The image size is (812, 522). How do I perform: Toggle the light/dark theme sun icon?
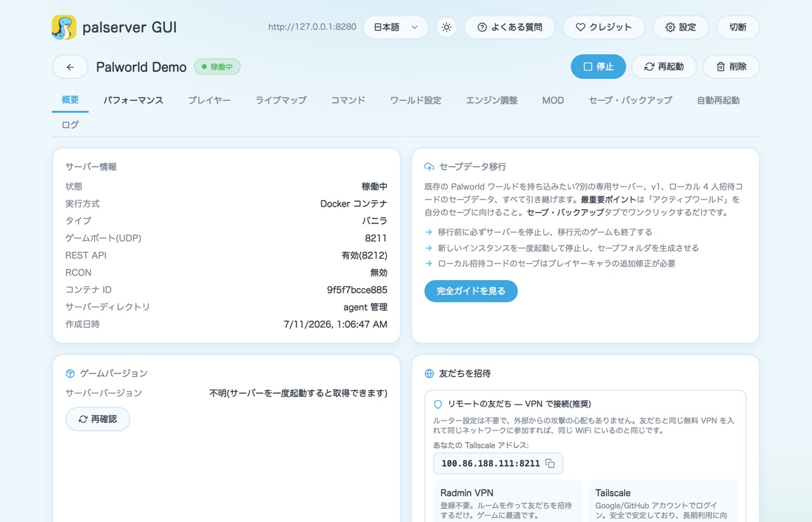447,27
